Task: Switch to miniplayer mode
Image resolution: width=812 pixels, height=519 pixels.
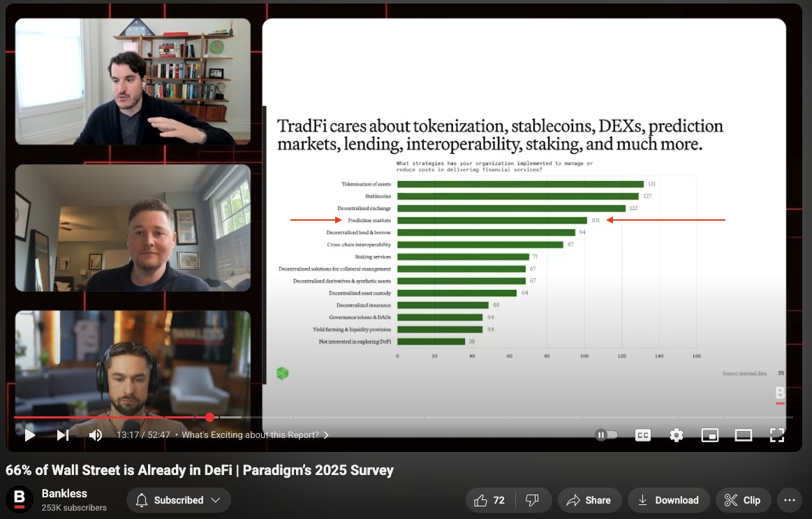Action: click(x=709, y=434)
